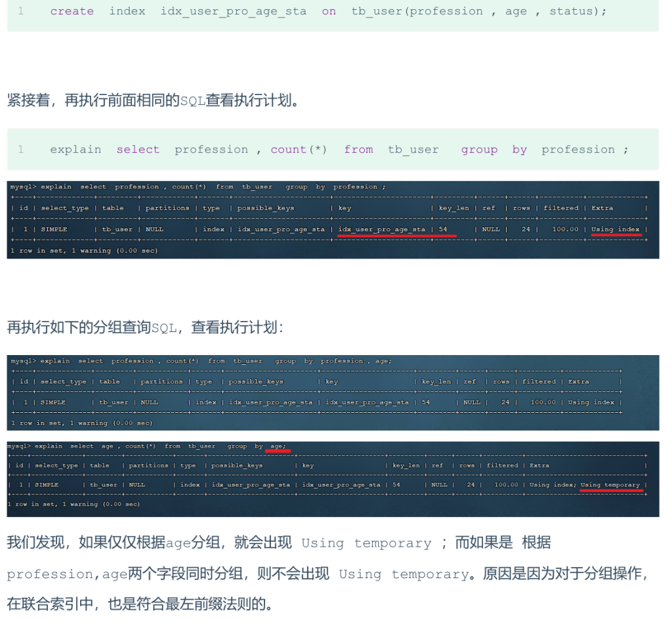Click the "create" keyword in first code block
Screen dimensions: 672x630
coord(72,11)
